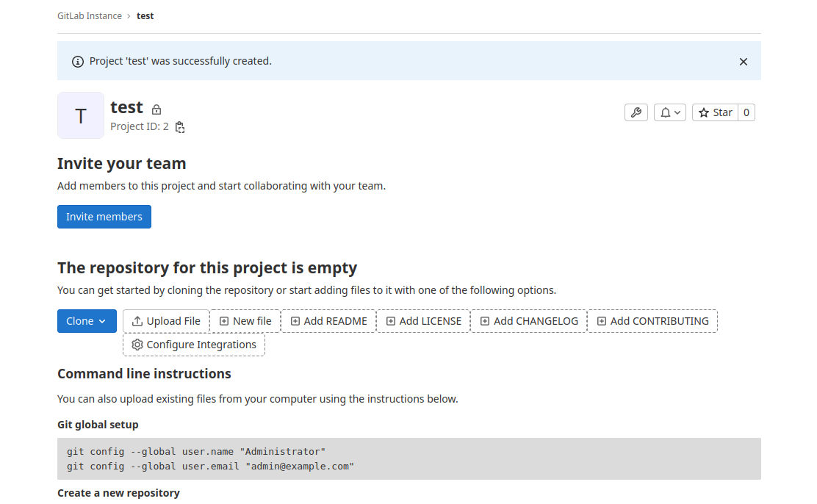Click the git config user.name command line
The height and width of the screenshot is (504, 817).
196,451
